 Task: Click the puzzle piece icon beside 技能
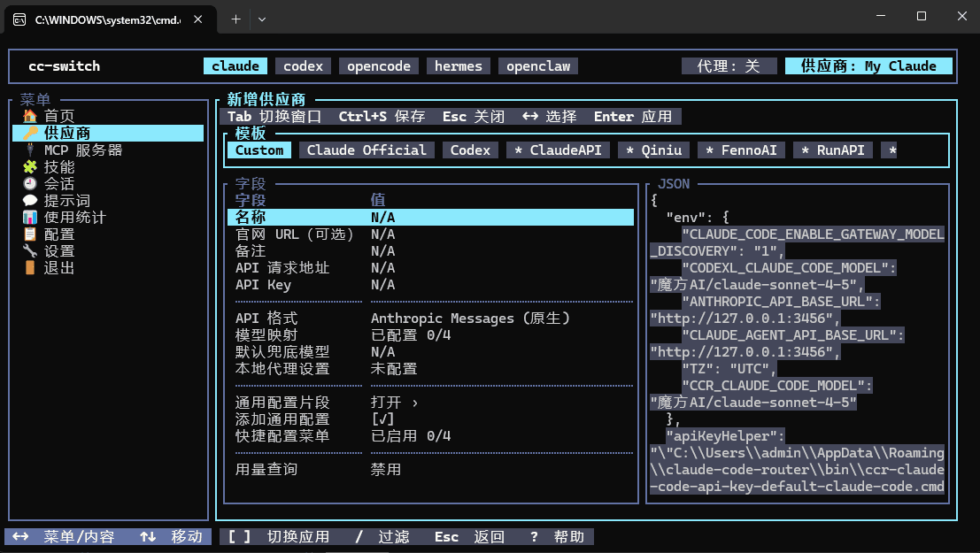click(x=30, y=167)
